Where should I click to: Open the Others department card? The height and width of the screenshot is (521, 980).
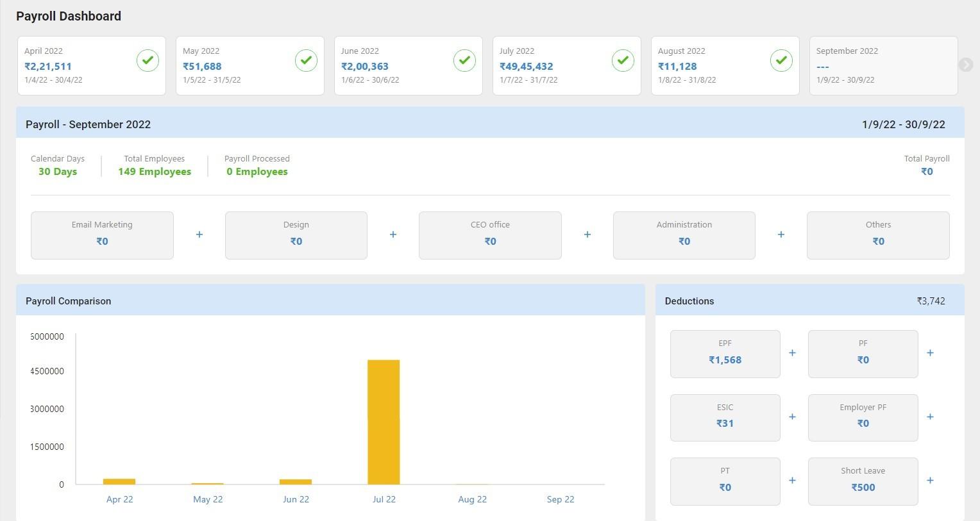(x=878, y=235)
